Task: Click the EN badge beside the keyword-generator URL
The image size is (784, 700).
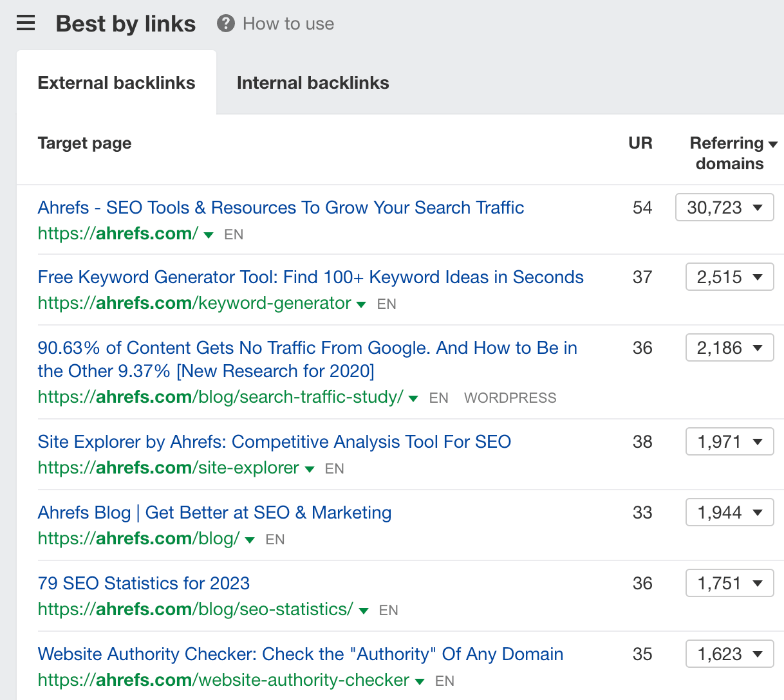Action: (386, 304)
